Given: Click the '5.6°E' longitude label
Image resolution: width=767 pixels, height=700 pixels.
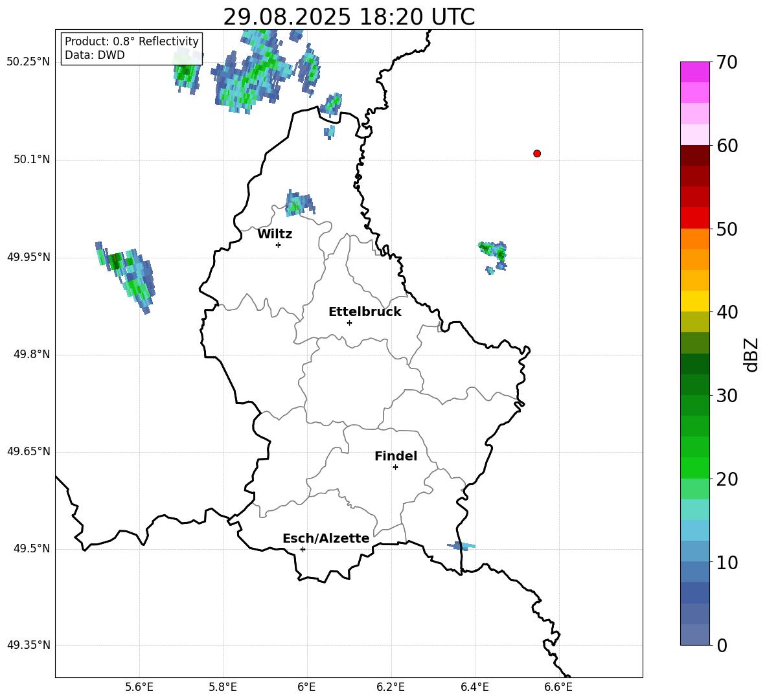Looking at the screenshot, I should [x=139, y=687].
